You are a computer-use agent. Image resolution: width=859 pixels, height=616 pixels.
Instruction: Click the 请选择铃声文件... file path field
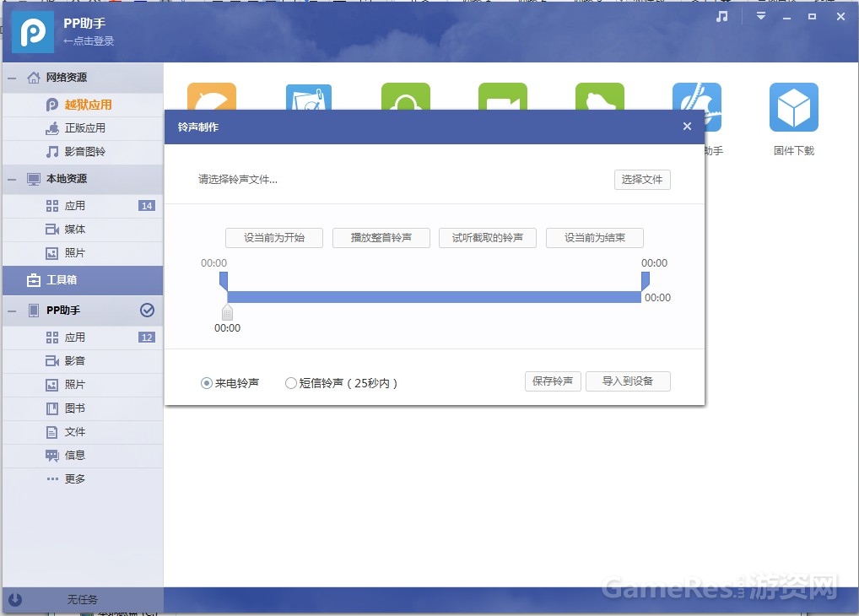(x=238, y=180)
